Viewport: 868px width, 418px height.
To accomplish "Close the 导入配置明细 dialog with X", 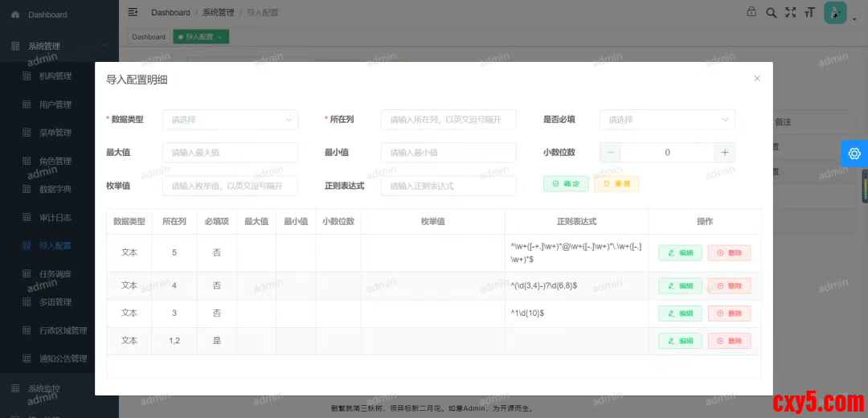I will (x=757, y=79).
